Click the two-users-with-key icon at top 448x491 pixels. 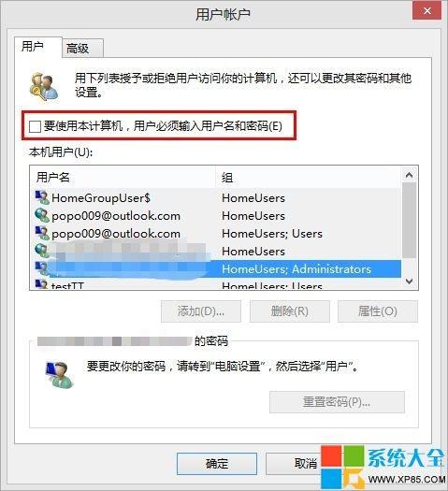(x=44, y=86)
